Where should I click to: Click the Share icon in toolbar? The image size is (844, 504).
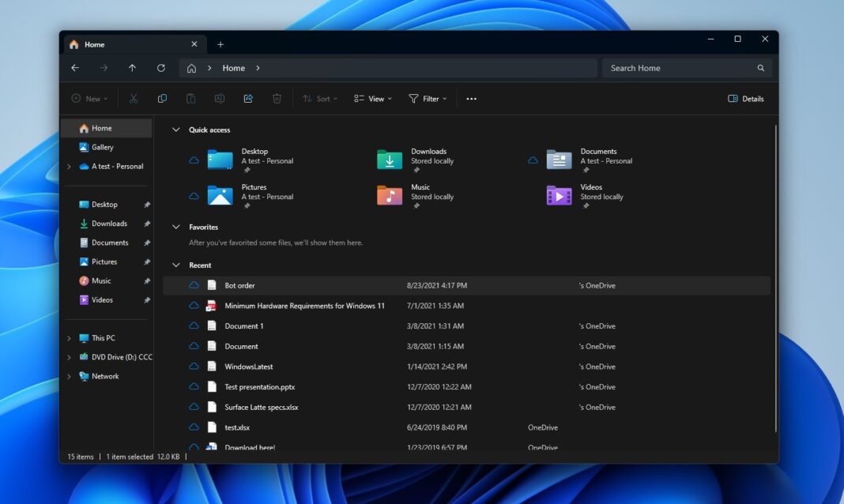(x=248, y=99)
